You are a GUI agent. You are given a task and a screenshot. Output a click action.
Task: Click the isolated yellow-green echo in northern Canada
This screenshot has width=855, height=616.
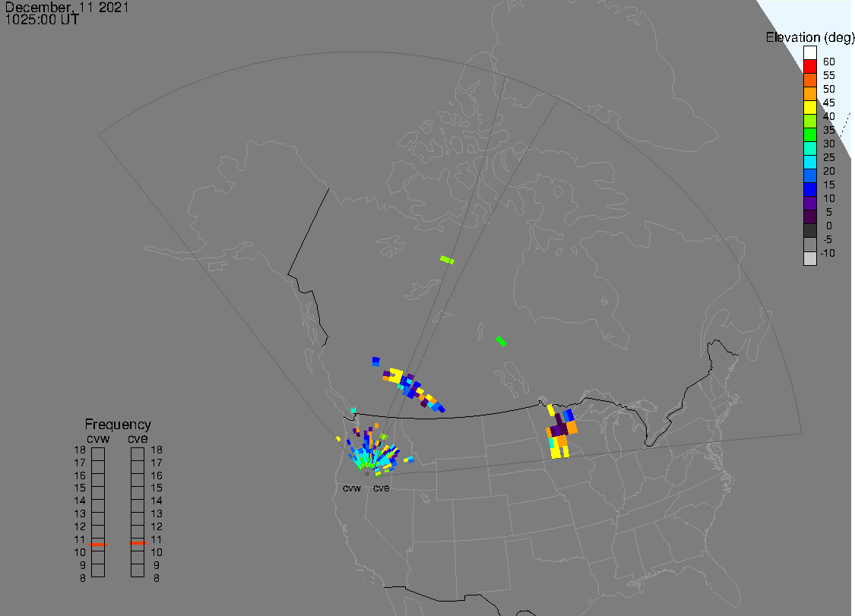pyautogui.click(x=447, y=260)
